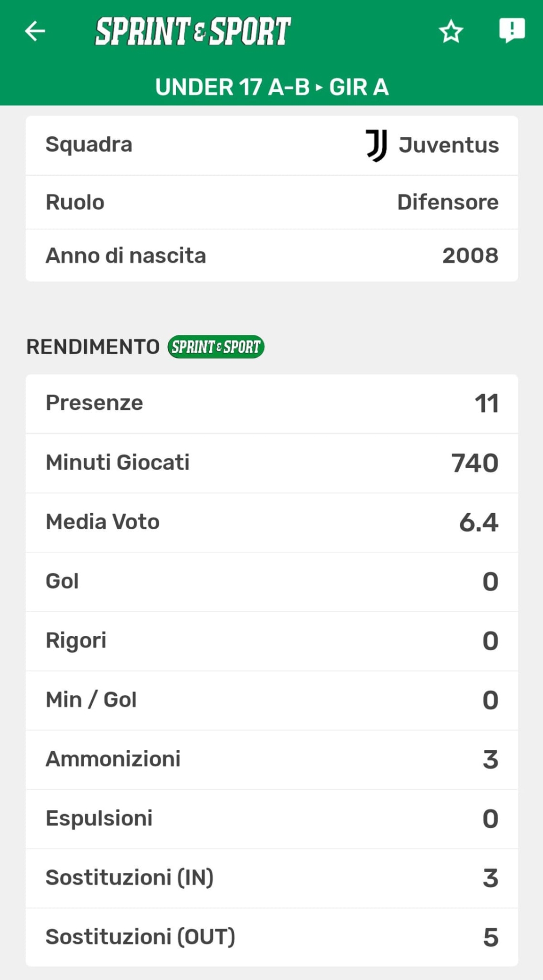
Task: Select the Min / Gol row
Action: coord(271,700)
